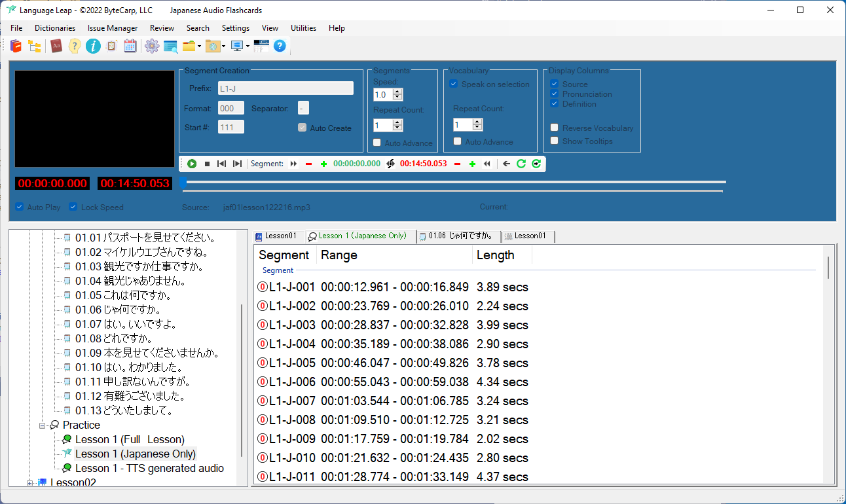Viewport: 846px width, 504px height.
Task: Click the purple gear settings toolbar icon
Action: pos(152,46)
